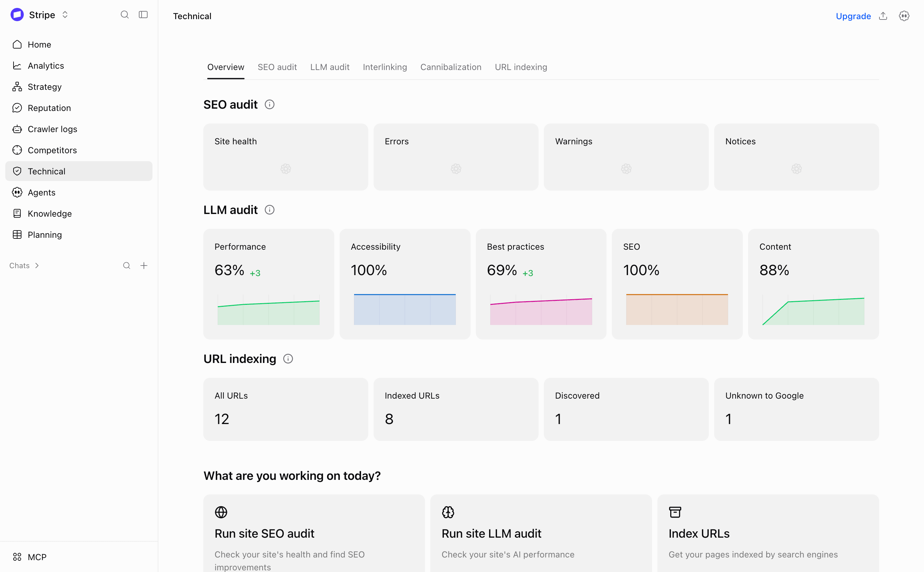The image size is (924, 572).
Task: Open search from the sidebar header
Action: (125, 15)
